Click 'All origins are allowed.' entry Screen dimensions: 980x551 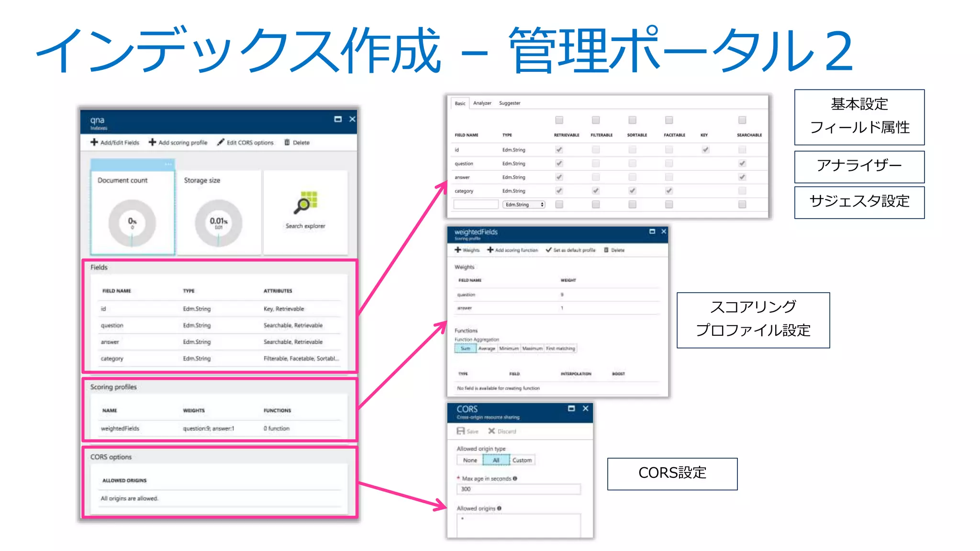click(129, 498)
